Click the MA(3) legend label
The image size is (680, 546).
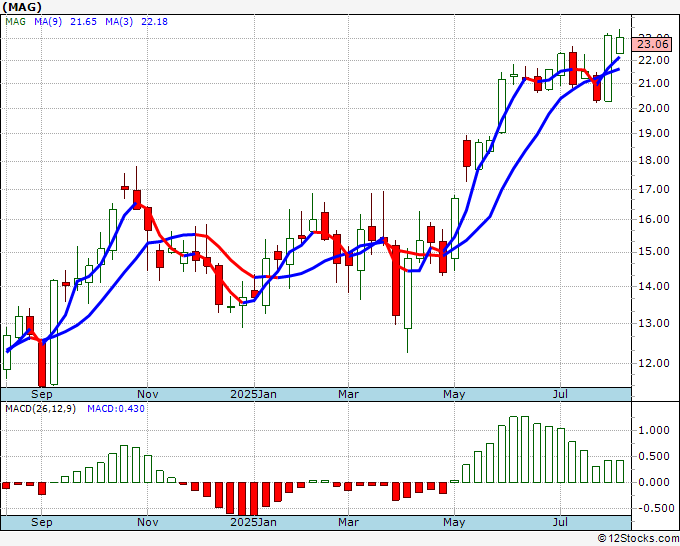pos(119,22)
